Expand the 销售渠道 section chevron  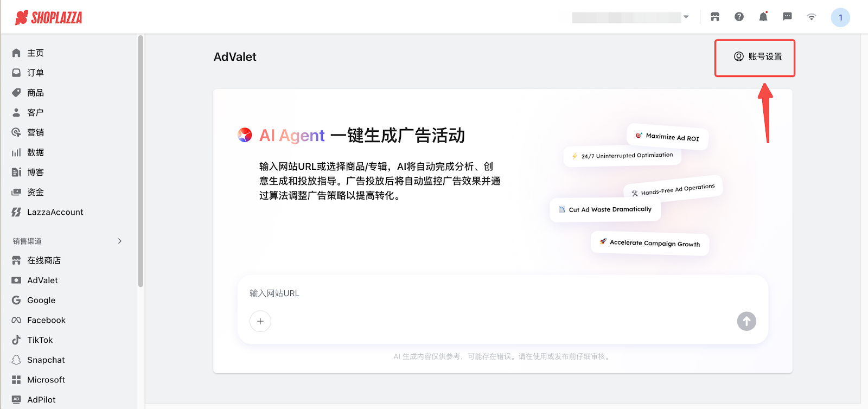pos(120,241)
